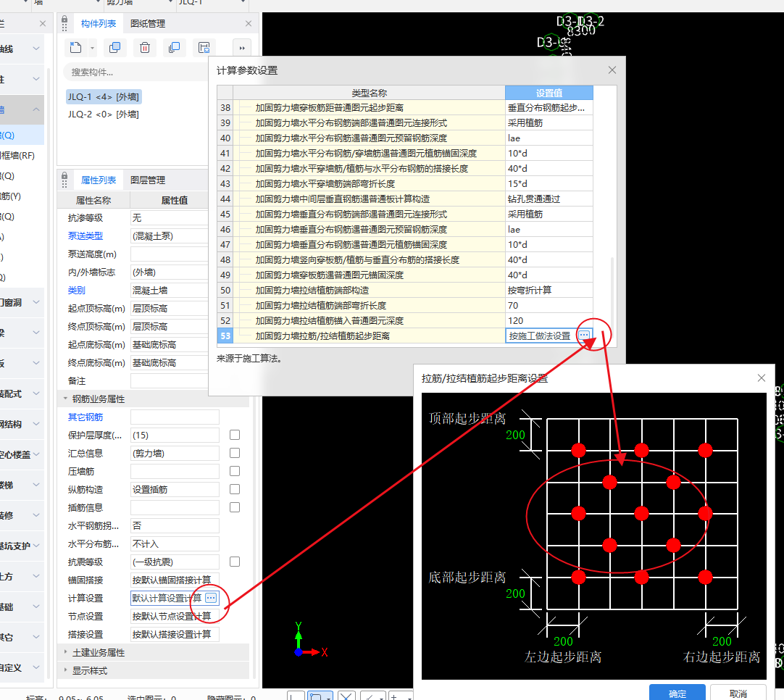Open ellipsis button in row 53 setting value
The width and height of the screenshot is (784, 700).
click(x=584, y=336)
